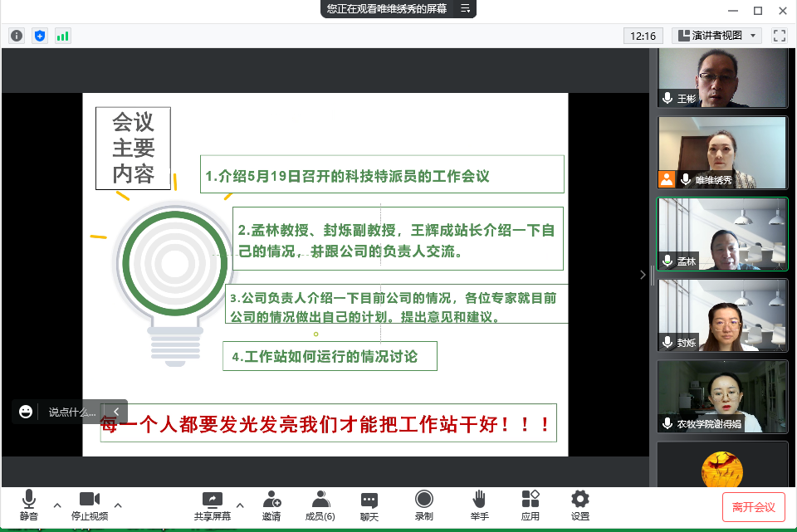Open the participant list 成员(6)
Screen dimensions: 797x532
320,505
